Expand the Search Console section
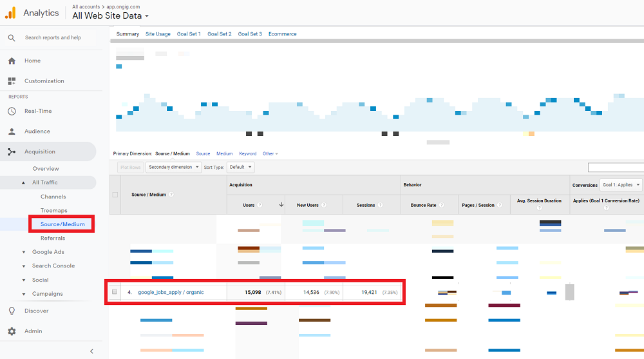 click(x=23, y=266)
